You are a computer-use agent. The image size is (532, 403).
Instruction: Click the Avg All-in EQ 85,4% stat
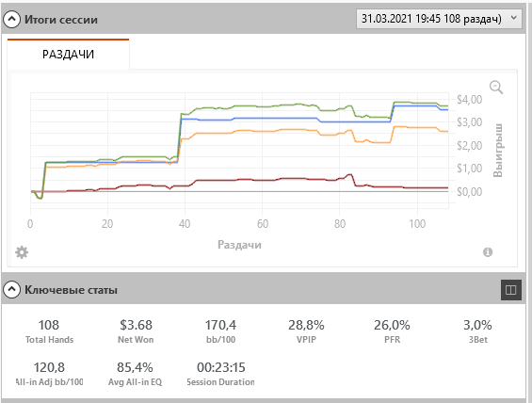click(135, 374)
